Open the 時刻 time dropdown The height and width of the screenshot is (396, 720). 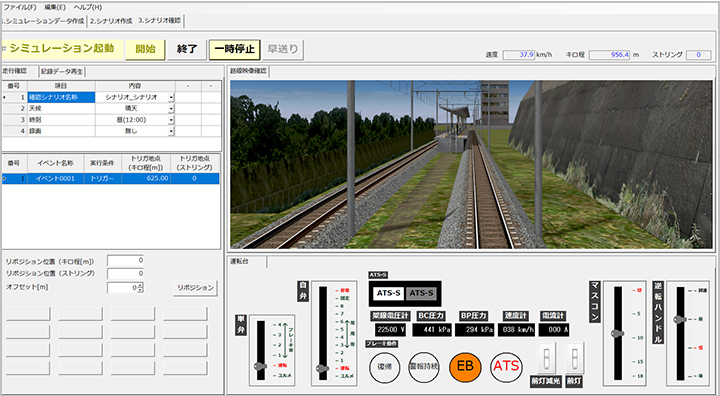click(171, 120)
